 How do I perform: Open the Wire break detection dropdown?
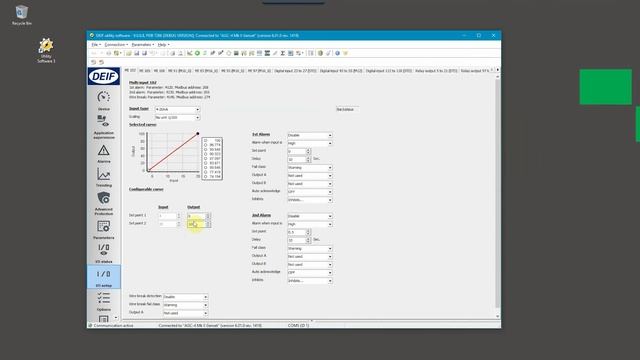pyautogui.click(x=185, y=297)
